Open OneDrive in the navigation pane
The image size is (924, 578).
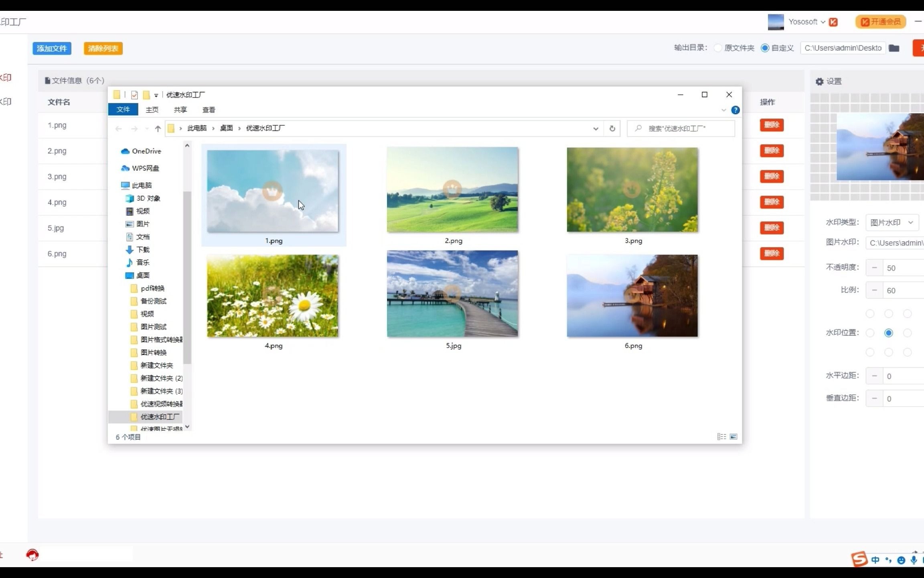pos(146,151)
